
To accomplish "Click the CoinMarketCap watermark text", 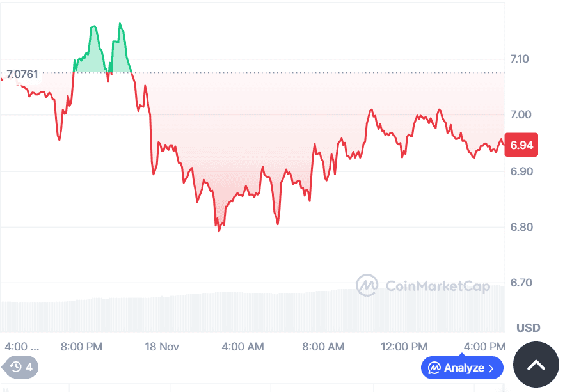I will click(438, 285).
